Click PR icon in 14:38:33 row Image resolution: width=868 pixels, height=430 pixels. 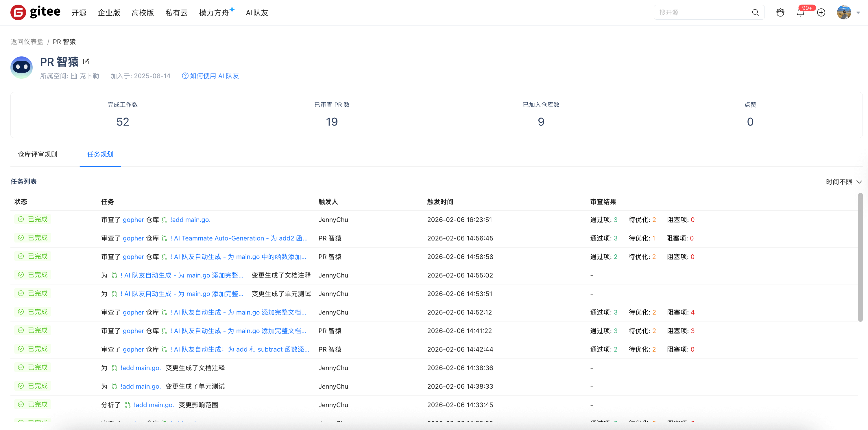click(114, 387)
